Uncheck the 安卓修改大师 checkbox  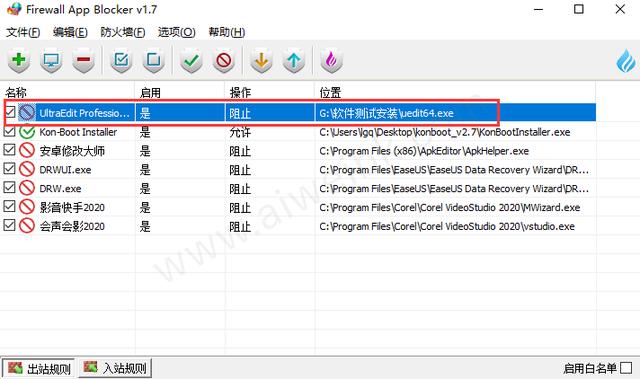point(9,150)
